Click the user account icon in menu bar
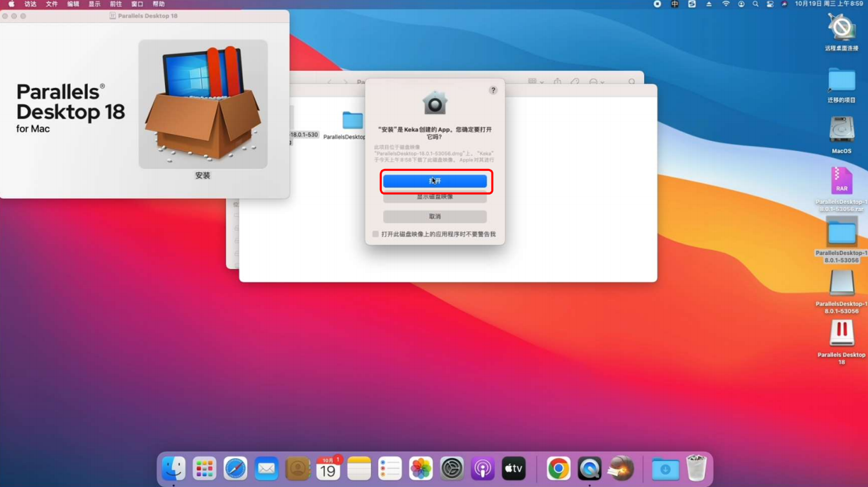Screen dimensions: 868x487 (x=741, y=4)
